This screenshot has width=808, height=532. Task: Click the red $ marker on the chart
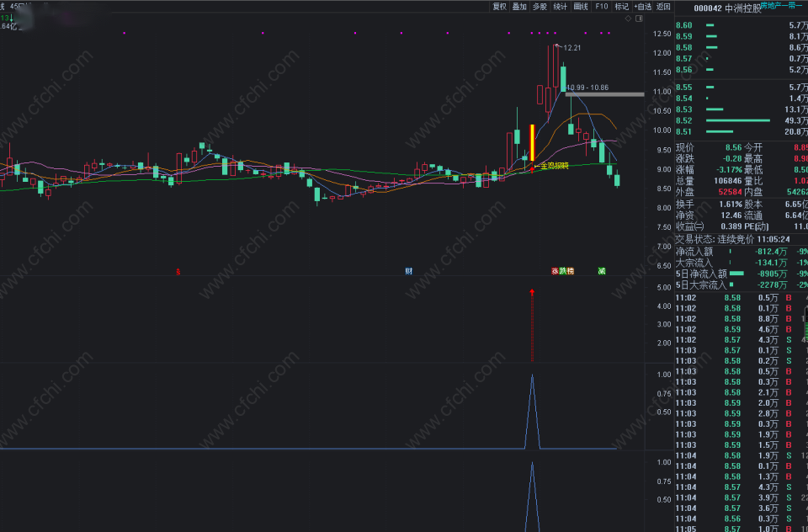click(178, 272)
